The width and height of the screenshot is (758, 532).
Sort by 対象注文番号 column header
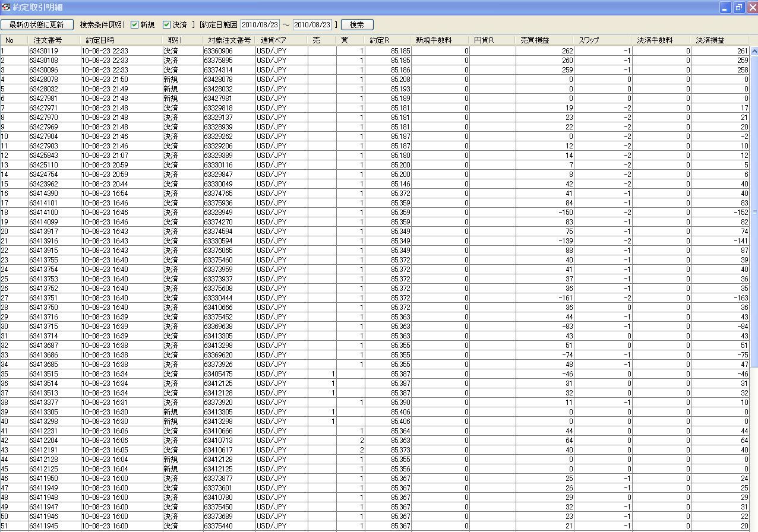pos(229,40)
